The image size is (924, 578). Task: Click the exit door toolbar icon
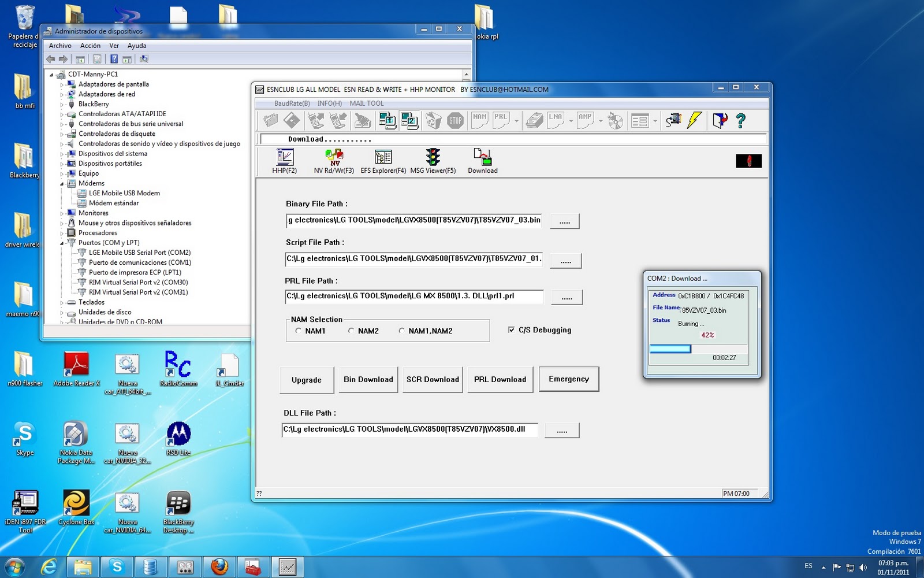tap(720, 120)
